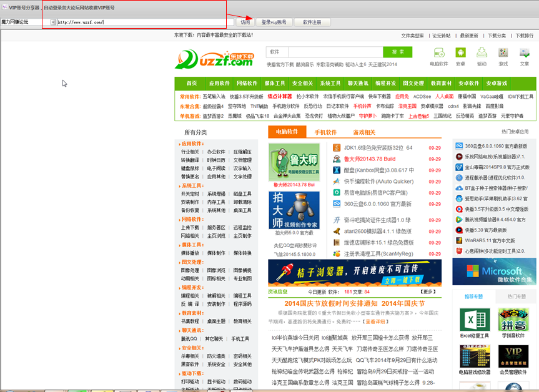Click the 桔子浏览器 banner
This screenshot has width=539, height=392.
click(x=355, y=272)
